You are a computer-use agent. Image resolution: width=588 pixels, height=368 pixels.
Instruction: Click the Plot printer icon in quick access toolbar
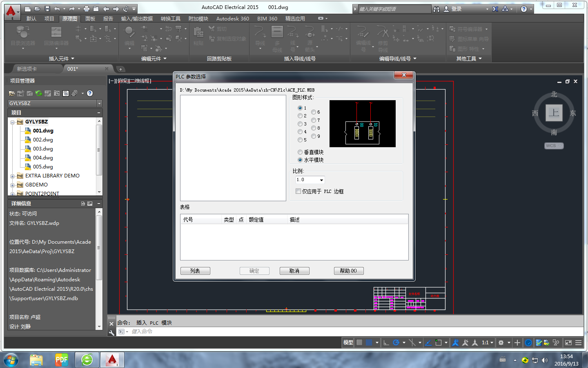(86, 9)
